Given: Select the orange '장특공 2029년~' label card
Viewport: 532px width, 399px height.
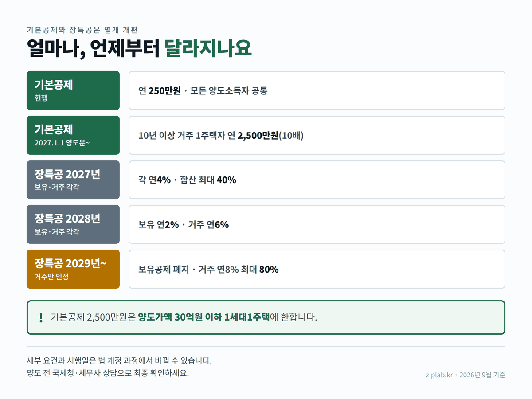Looking at the screenshot, I should [x=73, y=269].
